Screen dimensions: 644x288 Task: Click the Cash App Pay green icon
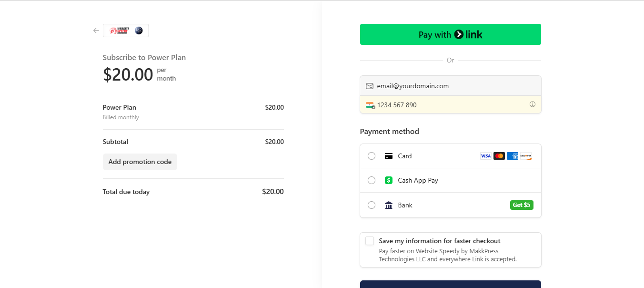[x=389, y=180]
